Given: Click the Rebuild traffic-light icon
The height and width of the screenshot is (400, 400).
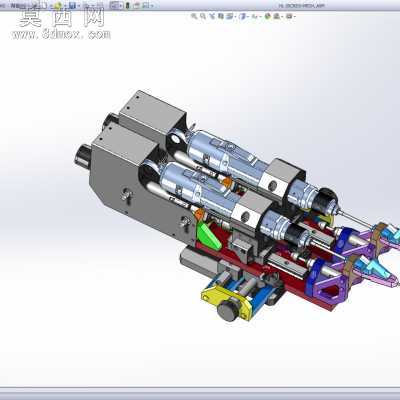Looking at the screenshot, I should click(127, 5).
